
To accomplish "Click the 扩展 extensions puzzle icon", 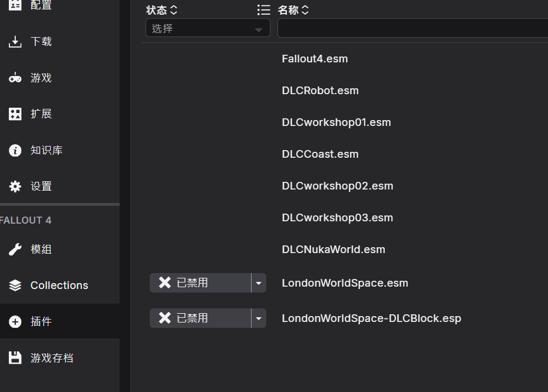I will point(15,114).
